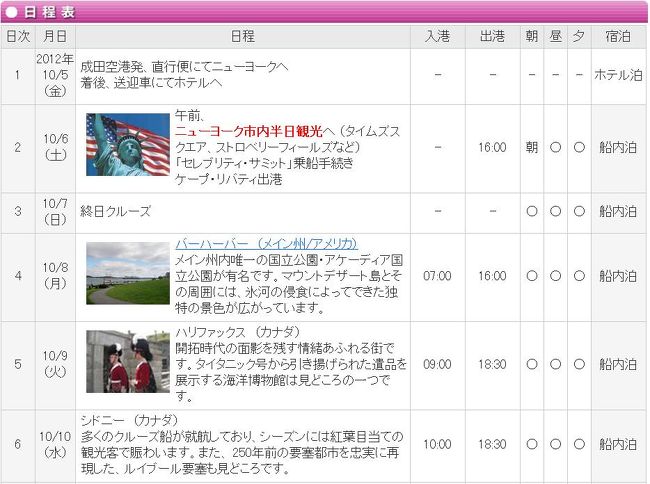Click the 終日クルーズ itinerary text
The image size is (650, 484).
(116, 211)
